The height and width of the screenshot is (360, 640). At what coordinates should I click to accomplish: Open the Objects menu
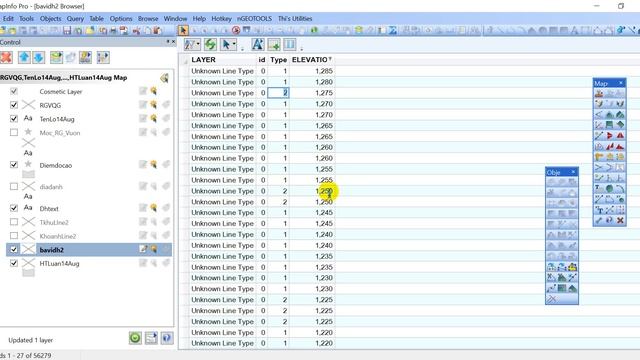(51, 18)
